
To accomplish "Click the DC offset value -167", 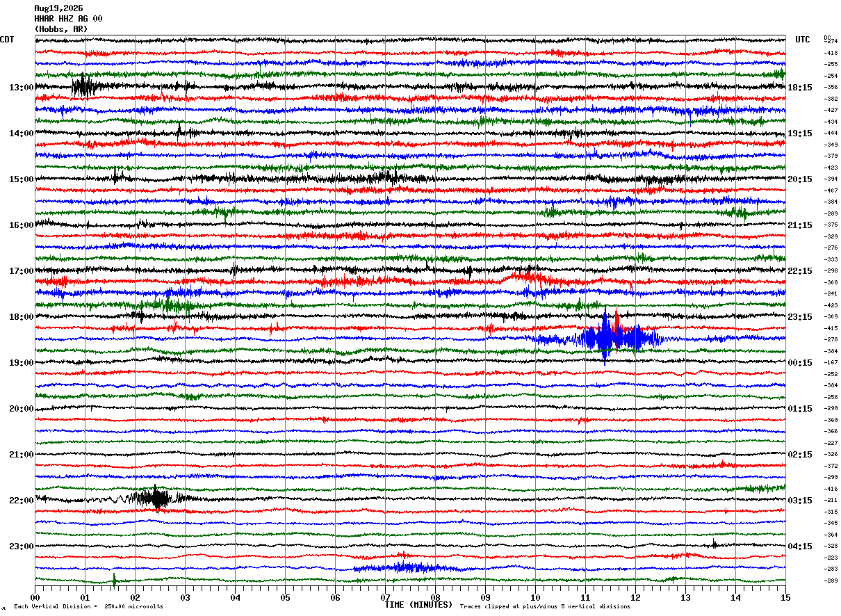I will coord(831,362).
